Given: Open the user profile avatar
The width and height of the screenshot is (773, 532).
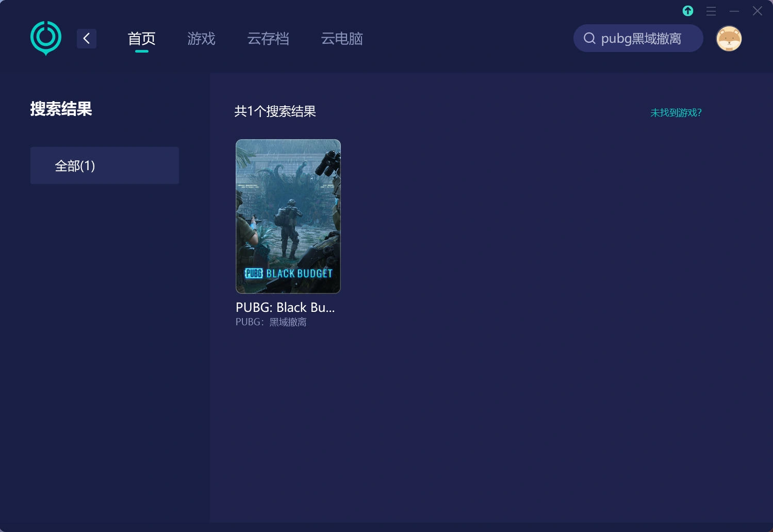Looking at the screenshot, I should [729, 39].
